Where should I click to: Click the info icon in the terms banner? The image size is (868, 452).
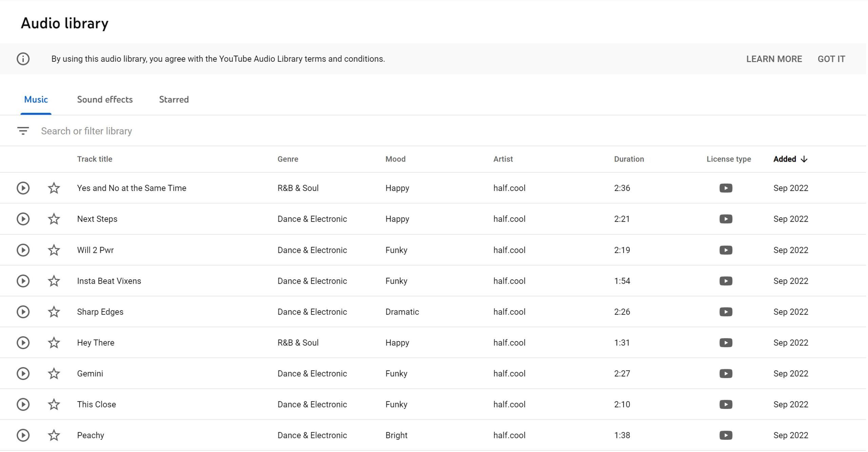pos(23,59)
